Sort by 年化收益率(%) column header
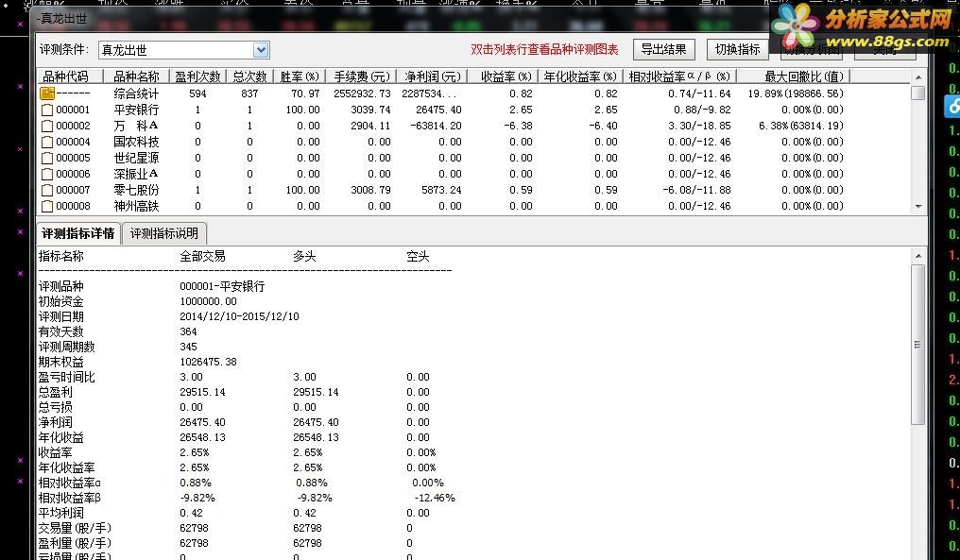 (x=580, y=76)
